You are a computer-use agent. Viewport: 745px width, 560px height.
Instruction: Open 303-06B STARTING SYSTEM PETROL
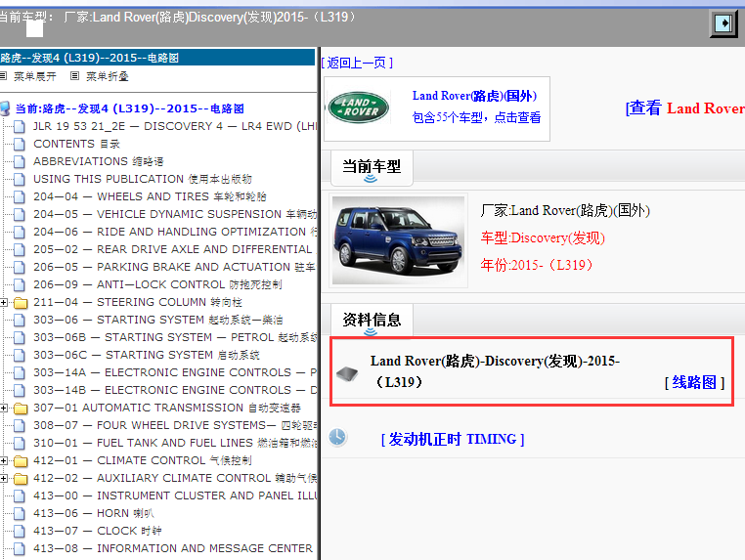(175, 337)
